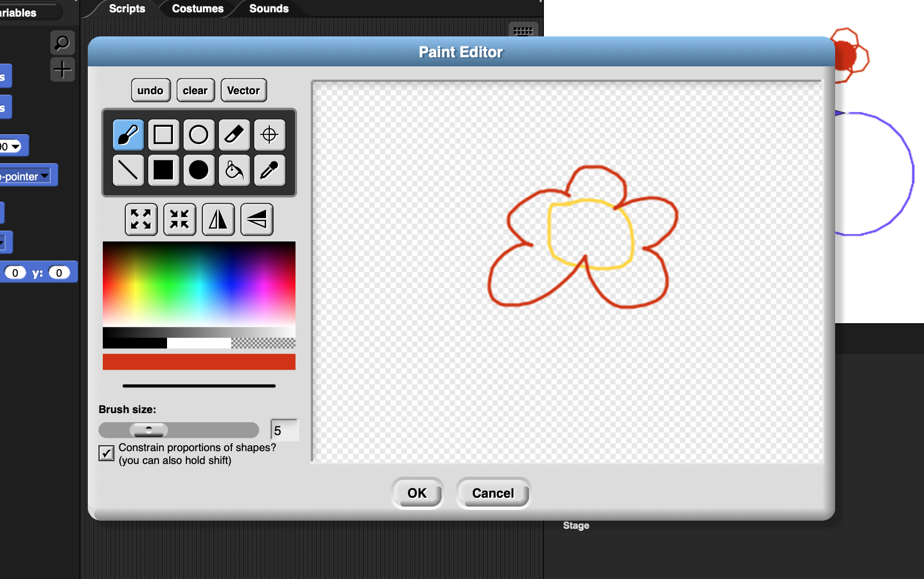The width and height of the screenshot is (924, 579).
Task: Select the eyedropper pipette tool
Action: 269,170
